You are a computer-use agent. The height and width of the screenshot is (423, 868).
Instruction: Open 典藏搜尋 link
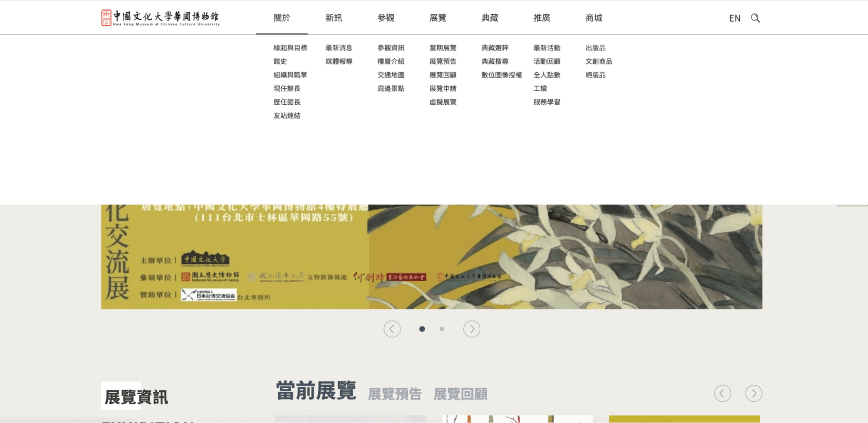coord(495,61)
